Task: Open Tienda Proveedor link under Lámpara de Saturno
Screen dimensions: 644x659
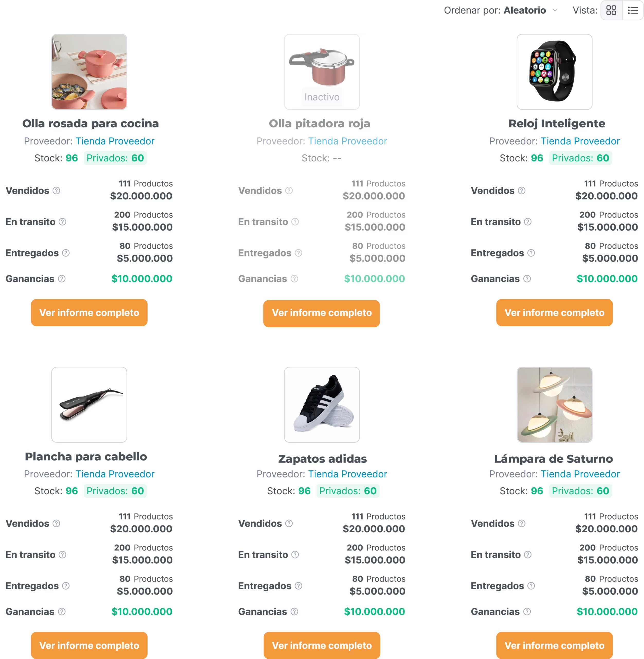Action: [x=580, y=474]
